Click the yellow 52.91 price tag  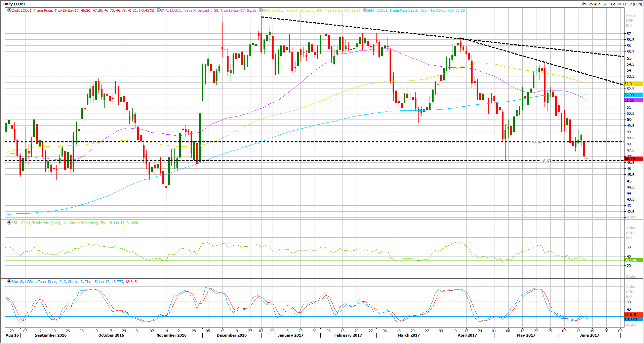tap(633, 84)
